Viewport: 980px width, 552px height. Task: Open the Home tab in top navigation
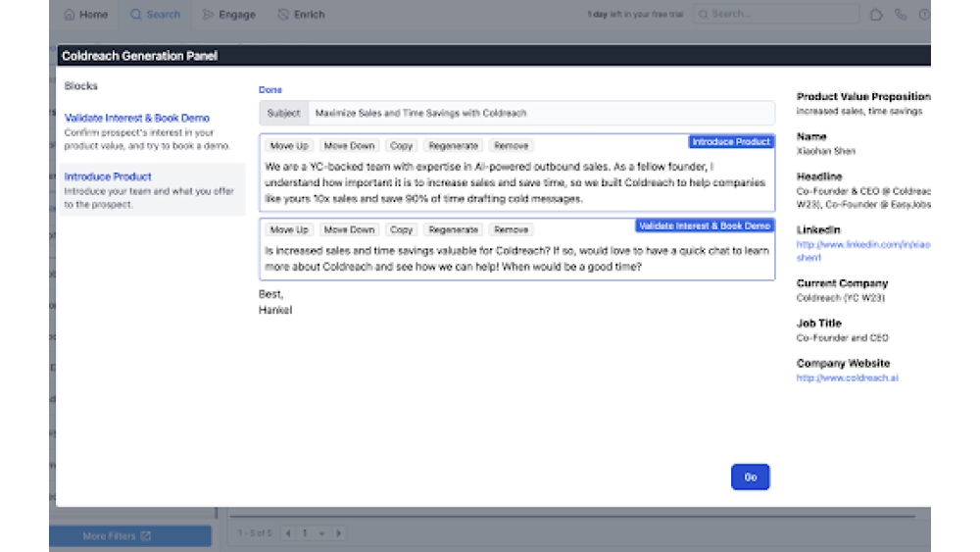click(86, 15)
